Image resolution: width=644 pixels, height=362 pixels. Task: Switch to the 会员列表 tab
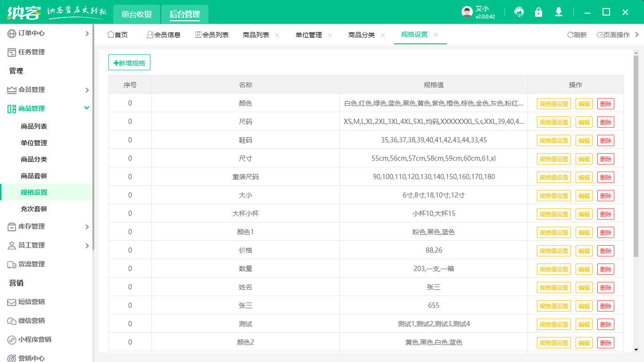212,35
